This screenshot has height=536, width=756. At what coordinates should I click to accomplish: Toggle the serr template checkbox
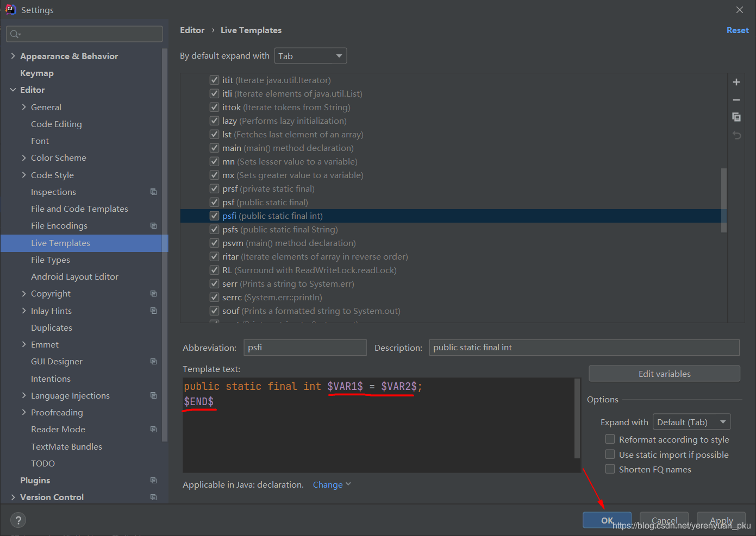click(214, 283)
